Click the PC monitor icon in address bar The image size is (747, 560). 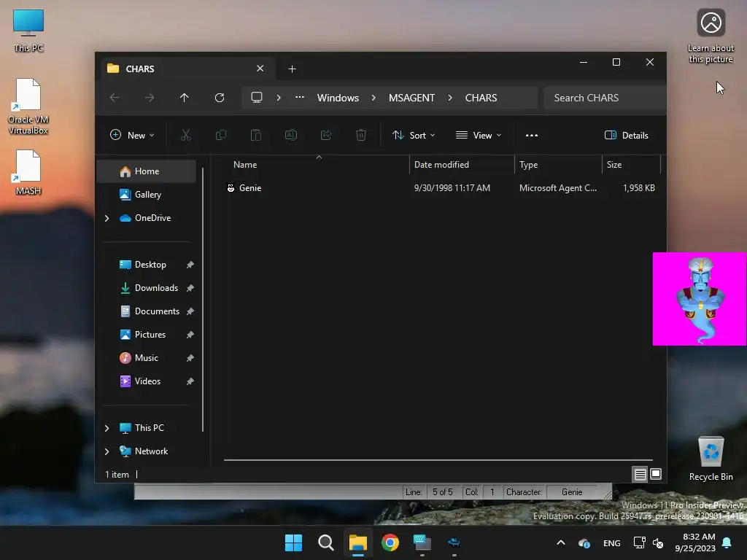257,98
